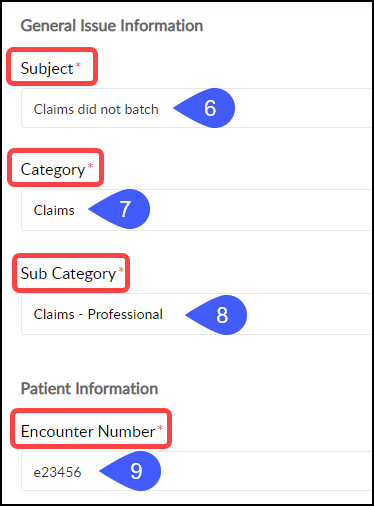The width and height of the screenshot is (374, 506).
Task: Click the Subject input field with 'Claims did not batch'
Action: point(197,108)
